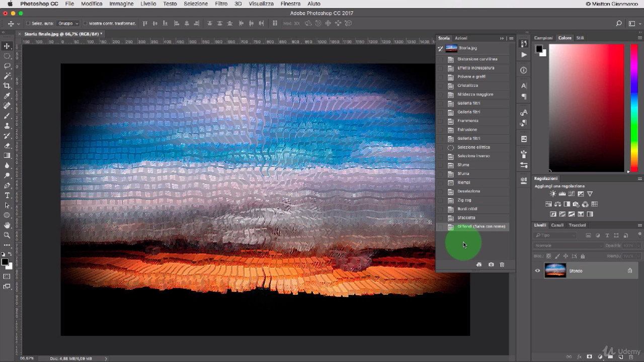Set history brush source beside Estrusione

[x=440, y=130]
